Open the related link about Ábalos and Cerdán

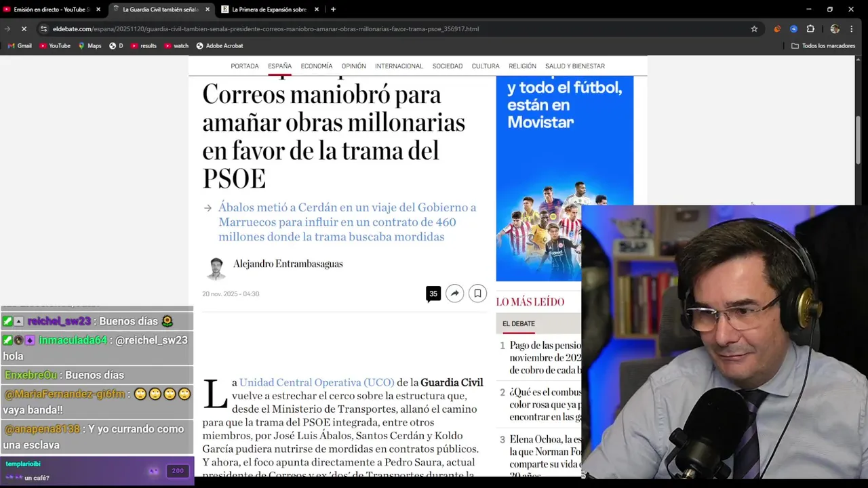click(x=347, y=222)
